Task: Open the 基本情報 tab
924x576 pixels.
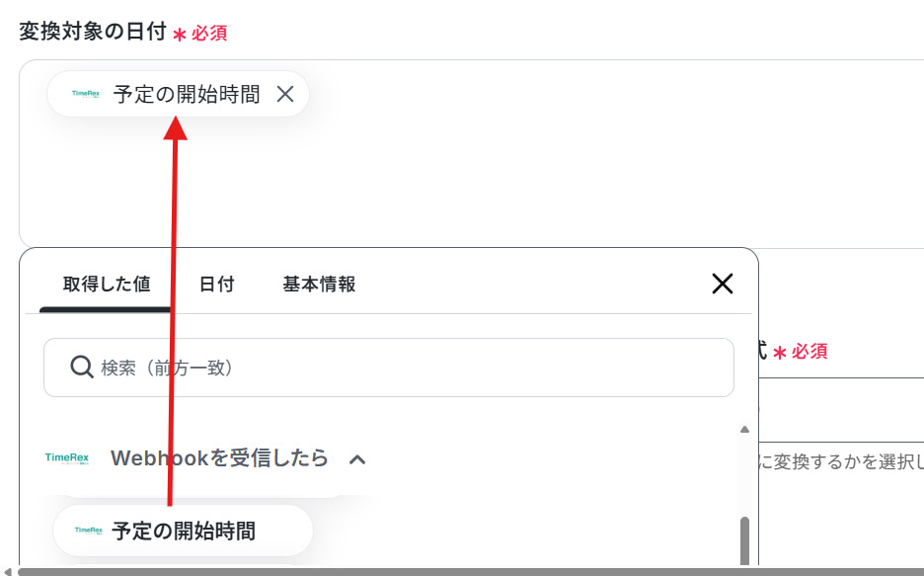Action: click(319, 285)
